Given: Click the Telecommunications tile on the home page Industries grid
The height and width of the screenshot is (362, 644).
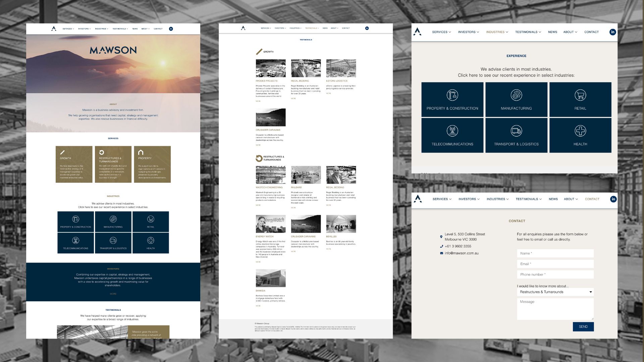Looking at the screenshot, I should tap(75, 243).
